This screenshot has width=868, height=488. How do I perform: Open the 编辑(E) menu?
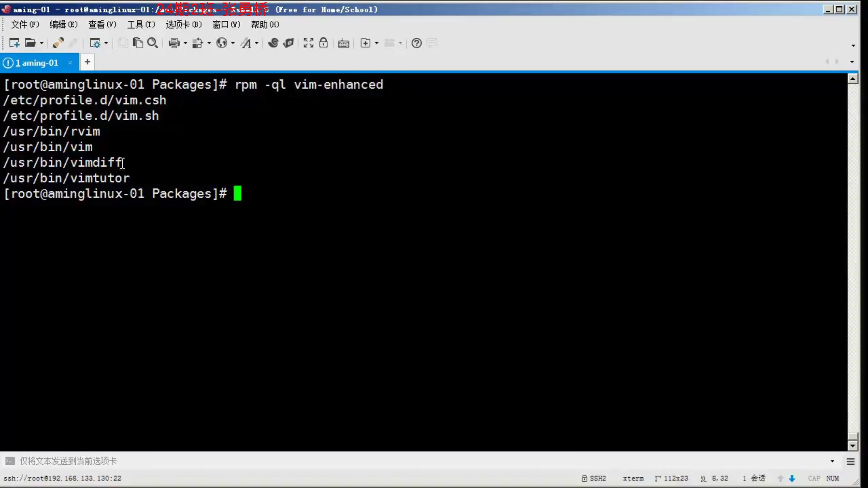click(63, 24)
